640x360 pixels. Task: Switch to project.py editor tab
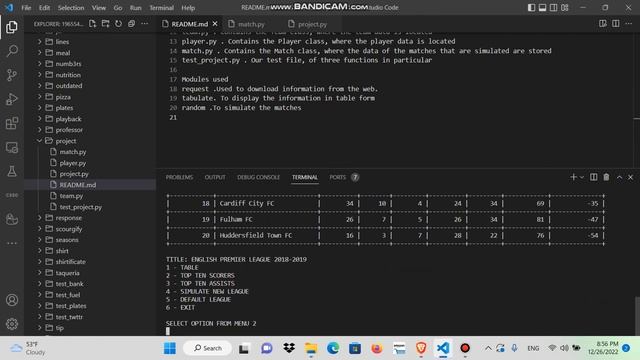[312, 24]
